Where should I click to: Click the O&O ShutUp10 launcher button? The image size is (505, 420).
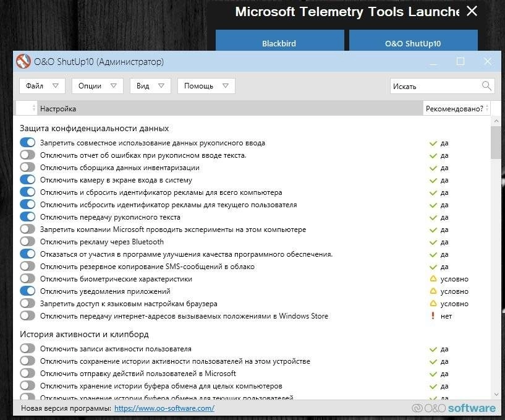click(414, 41)
